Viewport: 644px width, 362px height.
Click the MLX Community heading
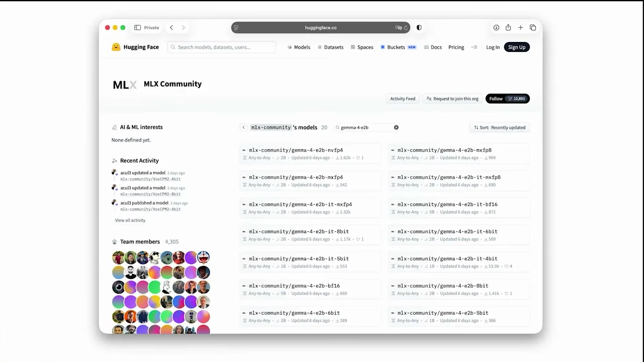point(173,84)
